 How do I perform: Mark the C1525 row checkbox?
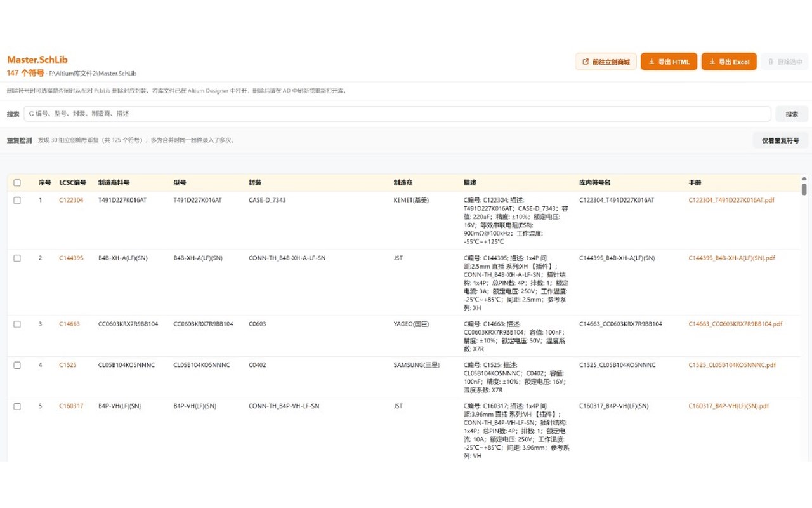tap(17, 365)
